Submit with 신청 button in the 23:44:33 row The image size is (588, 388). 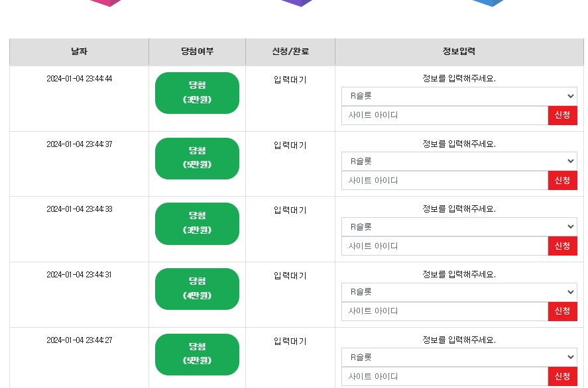pos(563,246)
